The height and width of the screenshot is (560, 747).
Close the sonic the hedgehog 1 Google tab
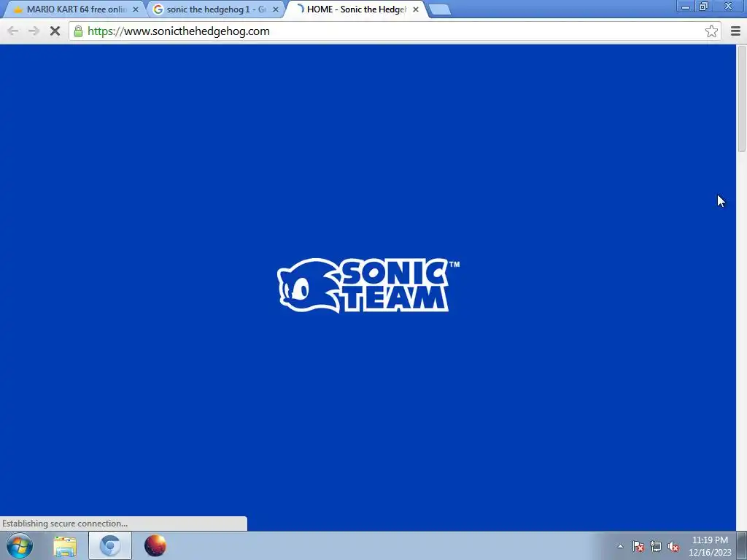[x=275, y=9]
